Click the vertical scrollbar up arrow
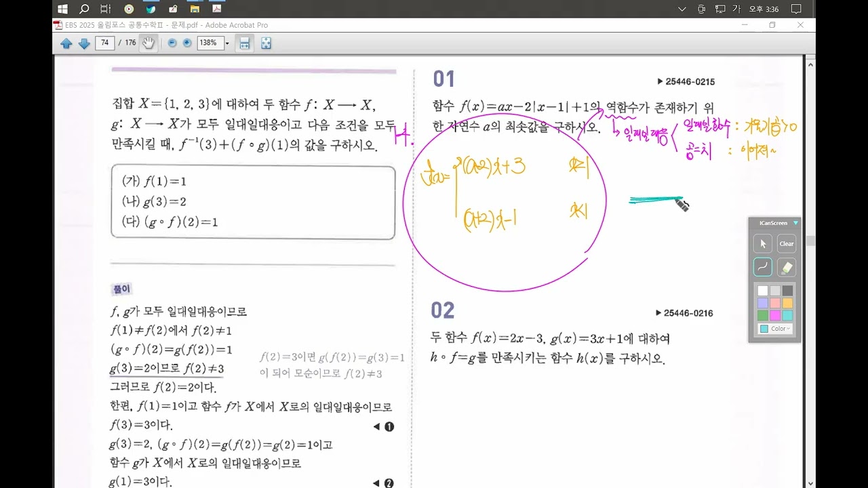Screen dimensions: 868x488 point(810,64)
